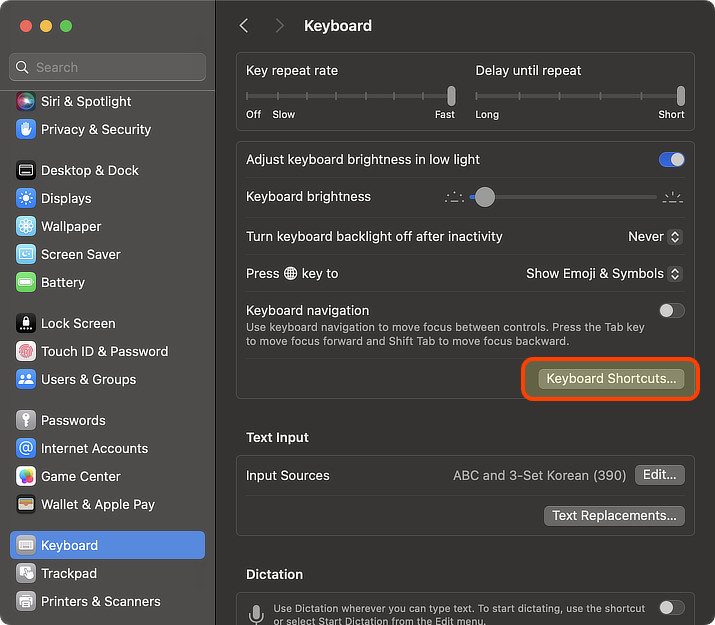
Task: Enable the Keyboard navigation switch
Action: [671, 311]
